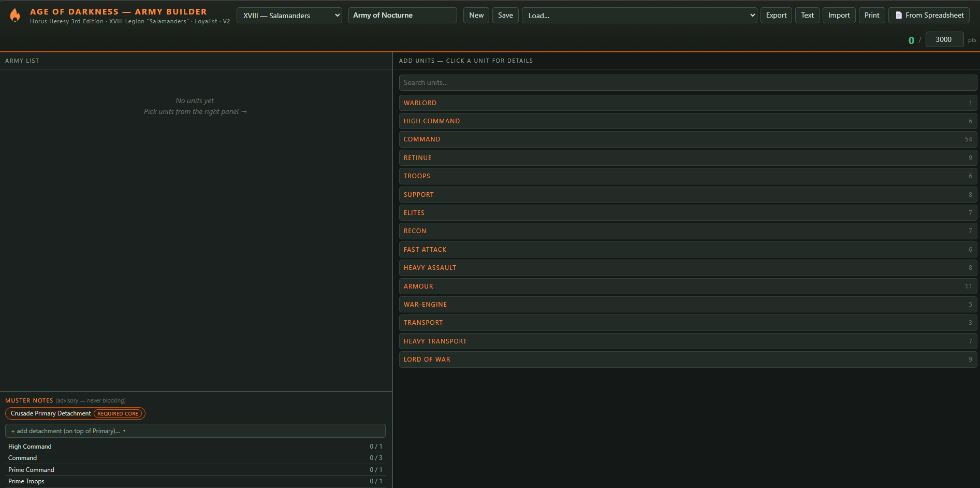Expand the TRANSPORT unit category

point(688,323)
